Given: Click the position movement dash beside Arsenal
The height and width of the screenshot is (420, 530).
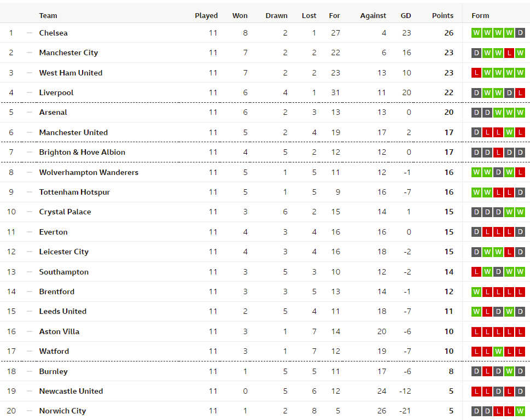Looking at the screenshot, I should pyautogui.click(x=30, y=112).
